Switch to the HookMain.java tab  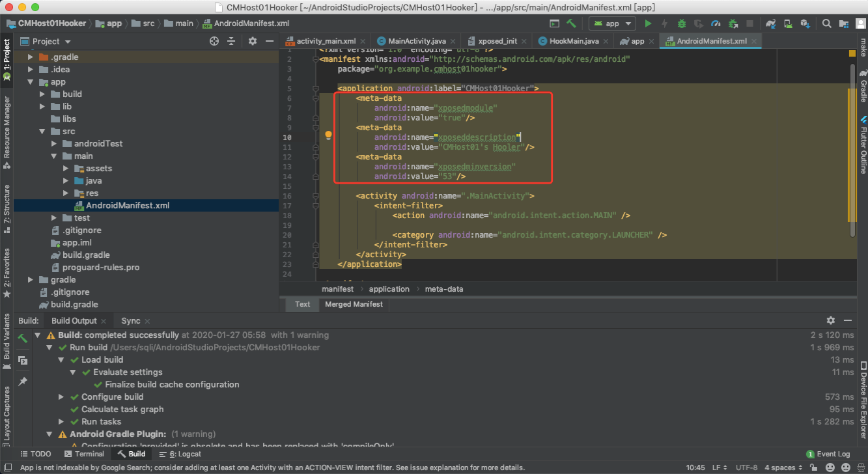tap(574, 41)
